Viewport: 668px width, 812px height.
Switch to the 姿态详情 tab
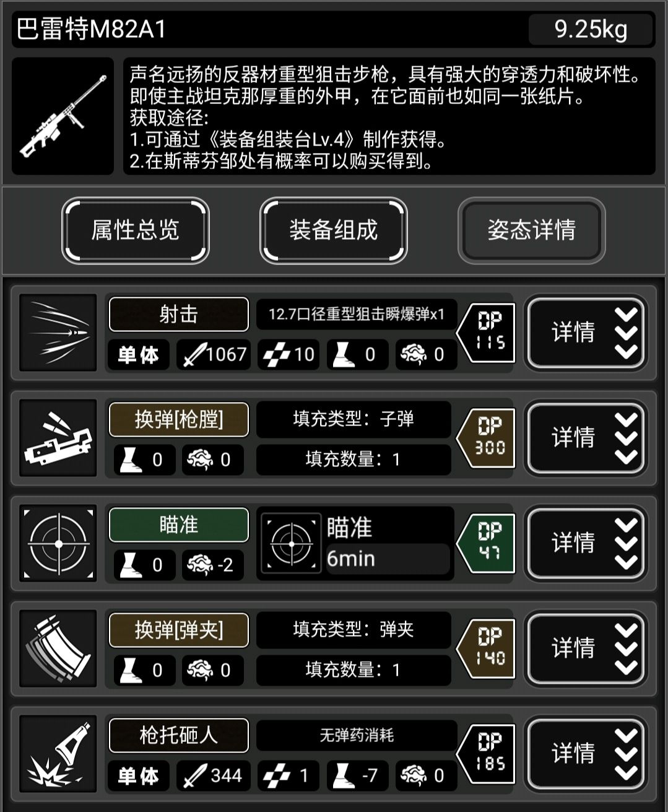(x=532, y=230)
